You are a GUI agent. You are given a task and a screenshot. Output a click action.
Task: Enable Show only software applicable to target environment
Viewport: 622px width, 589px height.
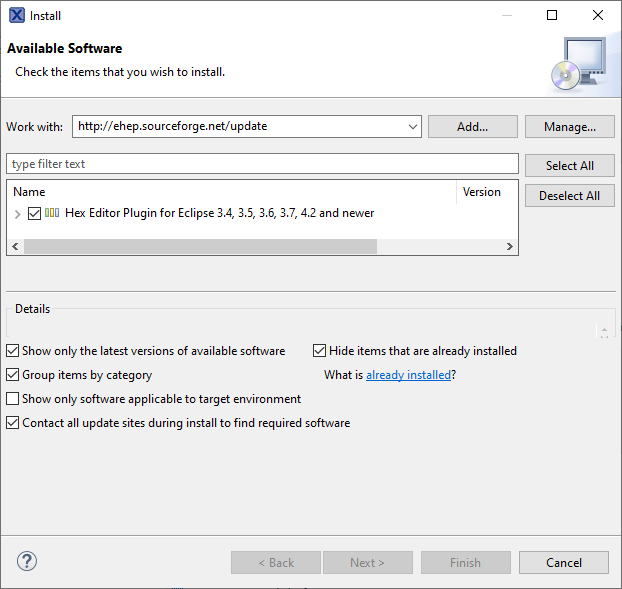point(13,399)
